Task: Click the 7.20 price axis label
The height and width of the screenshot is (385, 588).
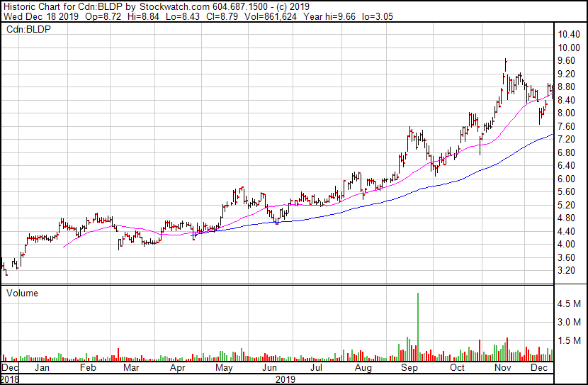Action: (x=566, y=140)
